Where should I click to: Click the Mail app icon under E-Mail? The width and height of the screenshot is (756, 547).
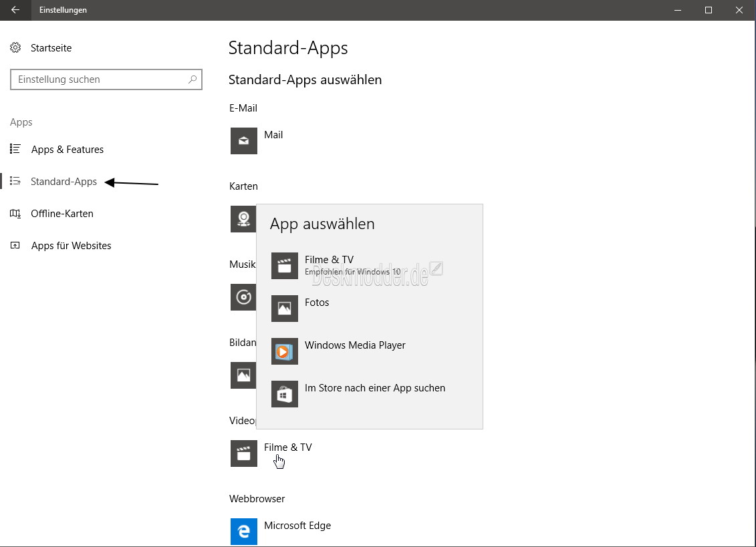[243, 141]
